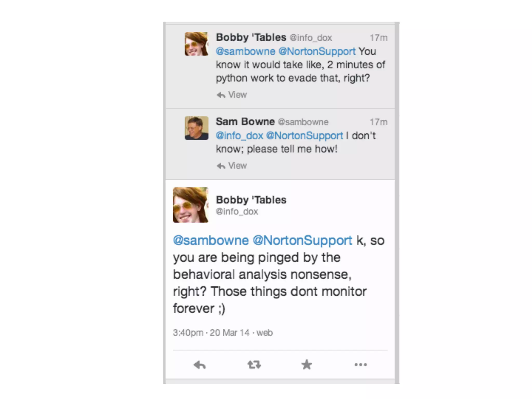Click Sam Bowne's profile picture
This screenshot has height=399, width=532.
coord(196,128)
